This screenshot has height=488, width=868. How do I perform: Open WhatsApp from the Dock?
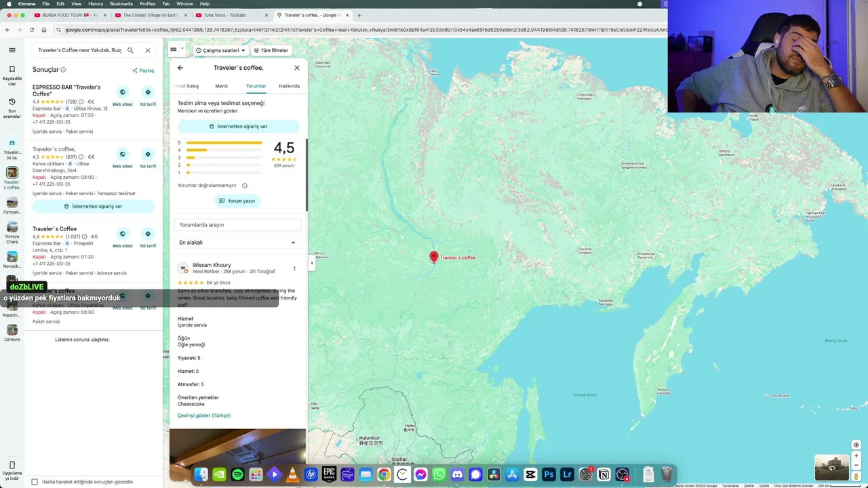point(439,474)
